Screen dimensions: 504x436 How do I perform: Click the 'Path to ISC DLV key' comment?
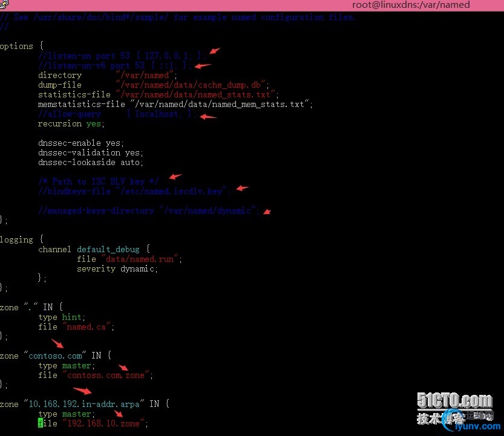[x=98, y=181]
